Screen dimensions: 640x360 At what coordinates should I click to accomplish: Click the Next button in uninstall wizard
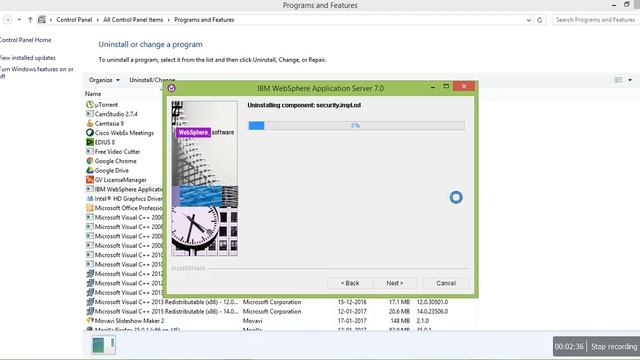395,283
